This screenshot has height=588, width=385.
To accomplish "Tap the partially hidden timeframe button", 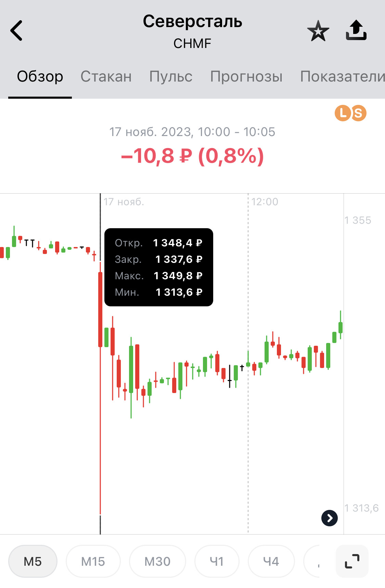I will [312, 561].
